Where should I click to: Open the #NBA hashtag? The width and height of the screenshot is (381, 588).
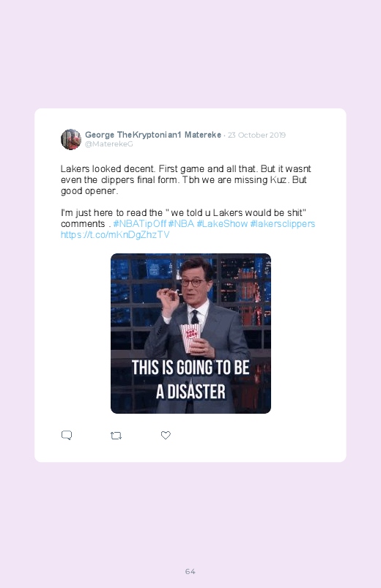coord(181,224)
